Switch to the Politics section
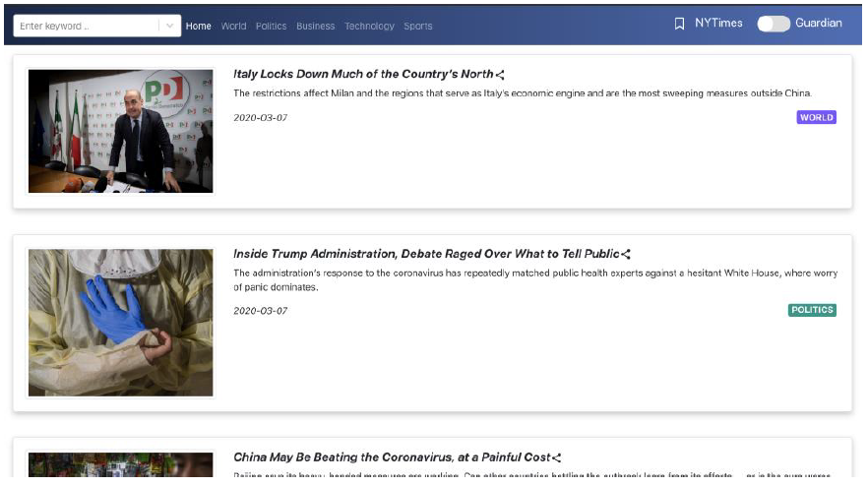The width and height of the screenshot is (868, 486). [x=271, y=26]
